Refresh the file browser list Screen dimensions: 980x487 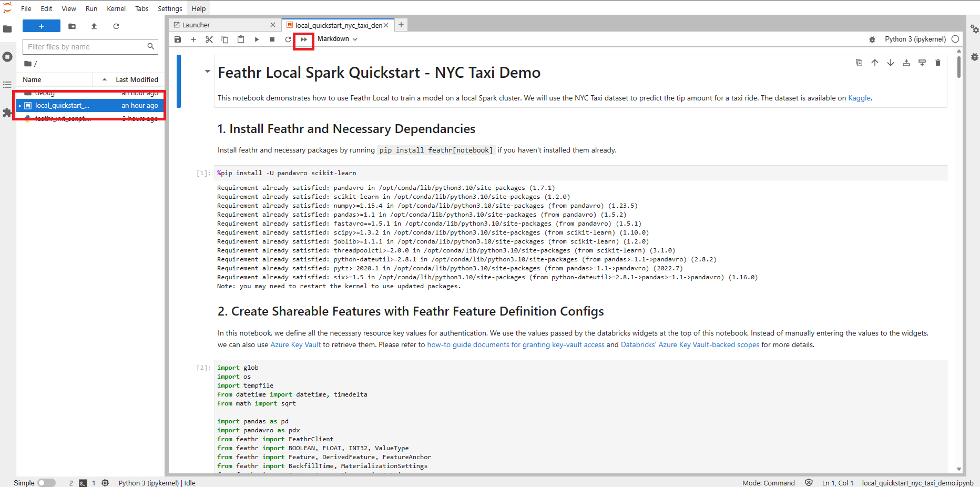click(x=116, y=26)
